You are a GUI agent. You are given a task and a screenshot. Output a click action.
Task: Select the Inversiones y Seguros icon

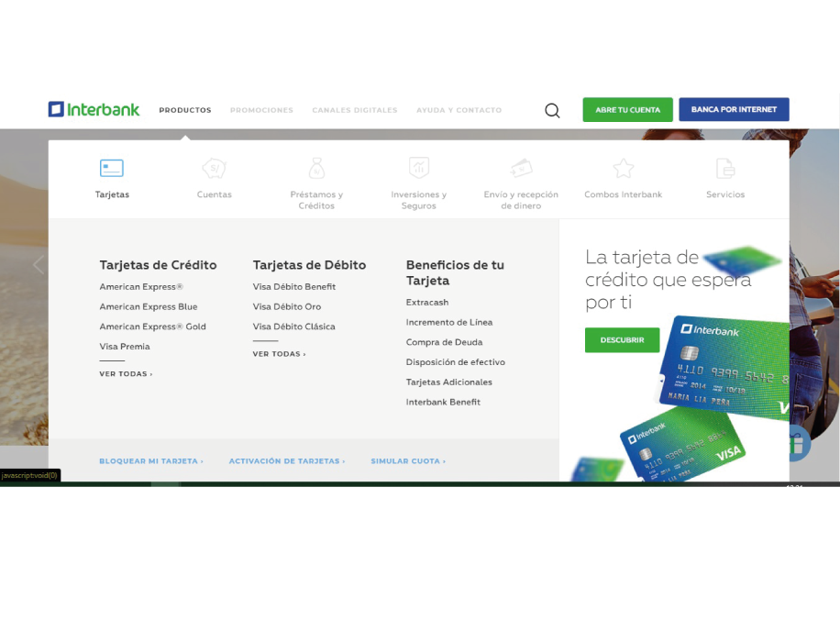point(419,169)
